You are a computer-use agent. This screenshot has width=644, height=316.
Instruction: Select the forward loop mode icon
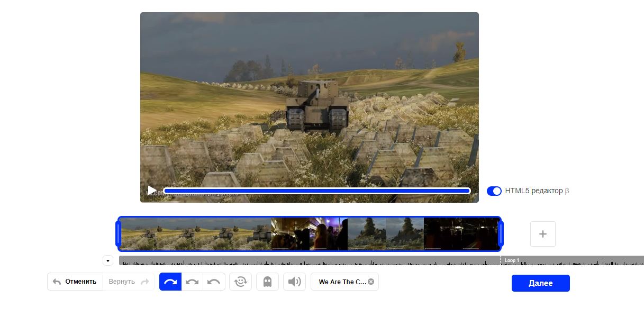[170, 282]
